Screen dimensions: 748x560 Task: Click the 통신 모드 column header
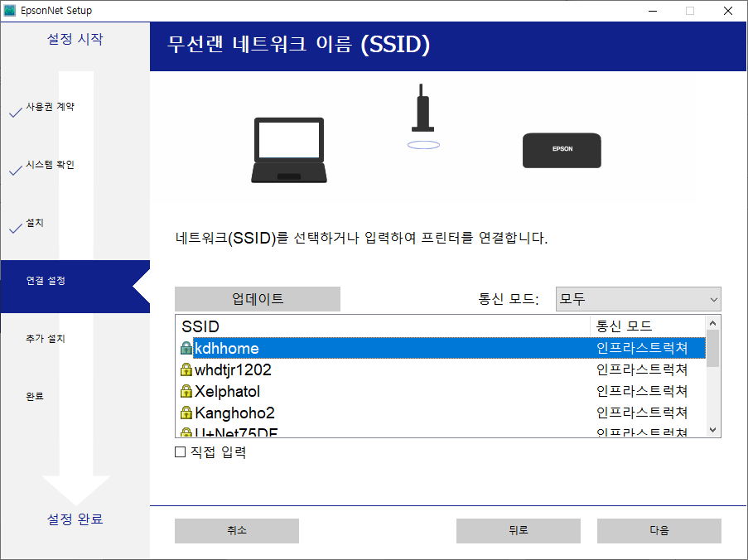point(648,326)
